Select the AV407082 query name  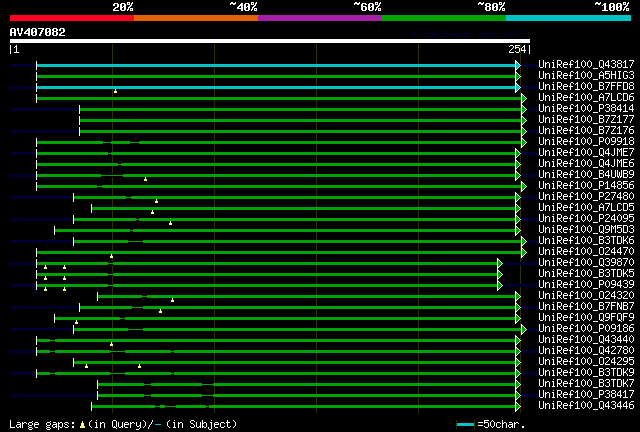click(38, 32)
